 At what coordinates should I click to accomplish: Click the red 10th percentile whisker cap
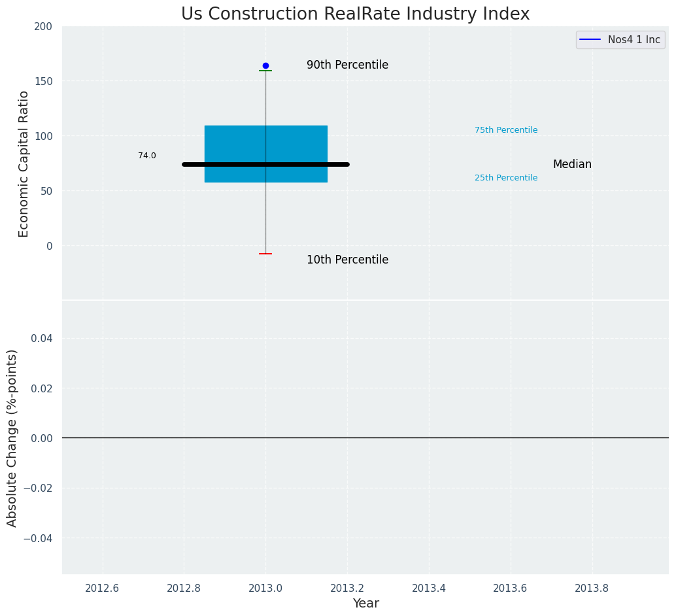(265, 254)
